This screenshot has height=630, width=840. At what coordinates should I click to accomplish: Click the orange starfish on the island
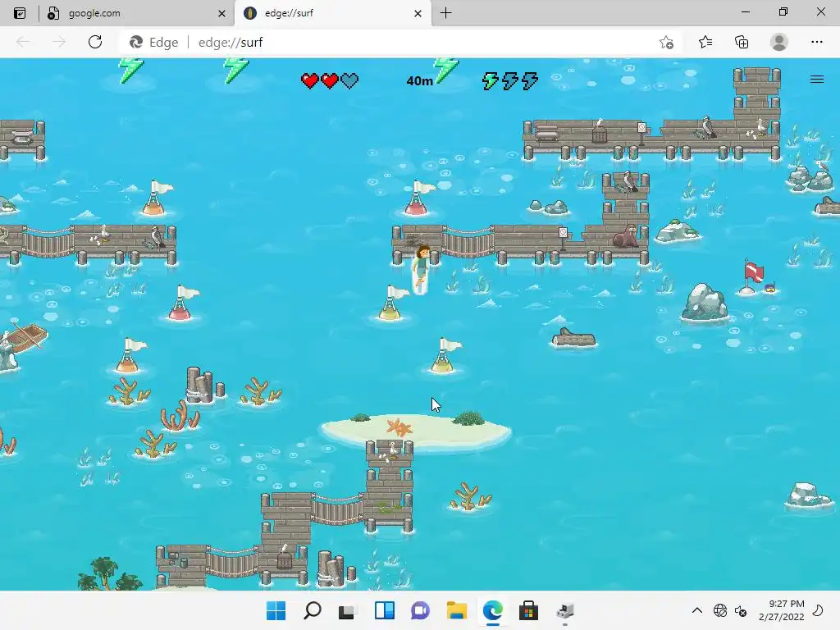[x=399, y=427]
